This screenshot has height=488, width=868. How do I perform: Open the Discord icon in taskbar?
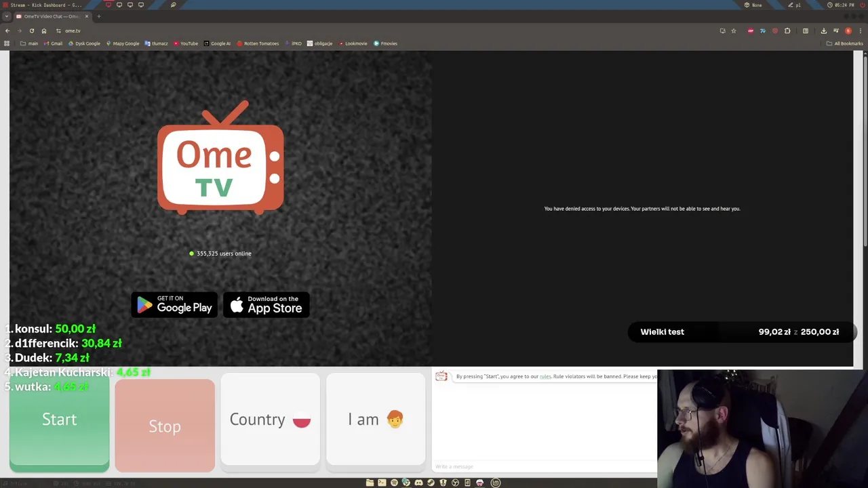point(418,483)
